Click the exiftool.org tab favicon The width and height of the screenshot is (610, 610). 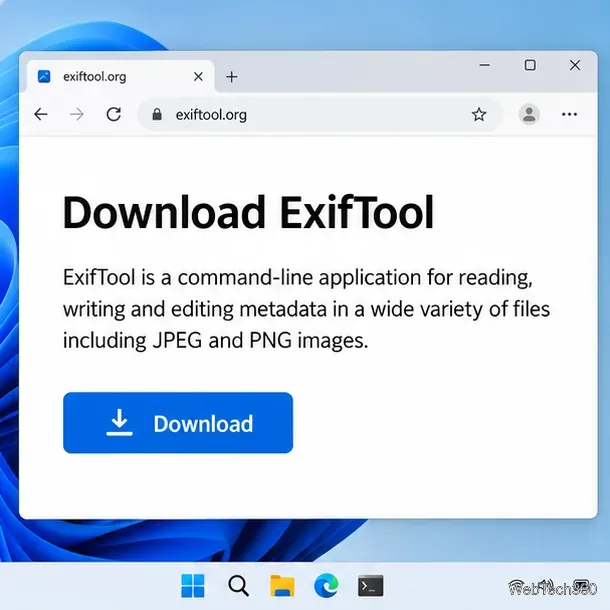pyautogui.click(x=44, y=76)
